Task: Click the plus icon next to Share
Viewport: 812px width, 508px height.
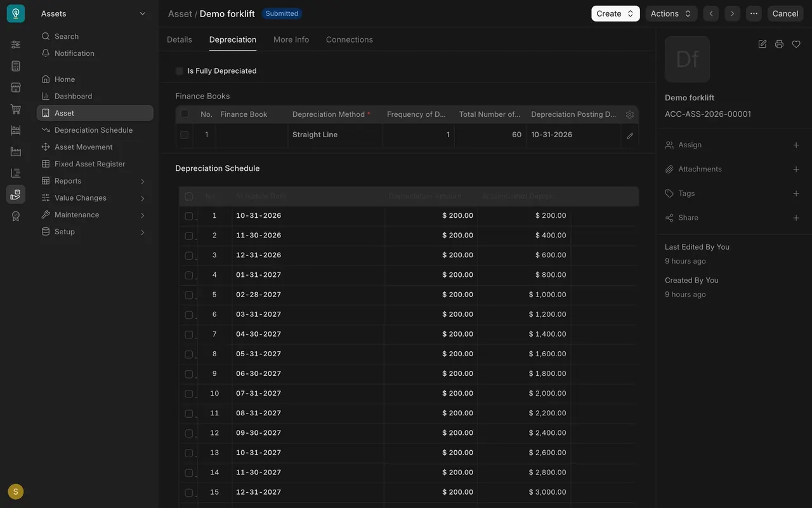Action: [x=796, y=218]
